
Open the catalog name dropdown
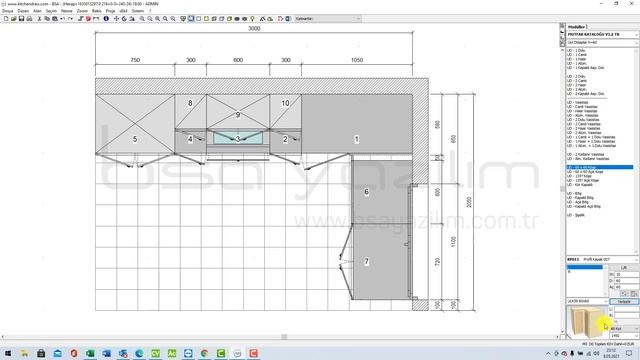(x=602, y=35)
